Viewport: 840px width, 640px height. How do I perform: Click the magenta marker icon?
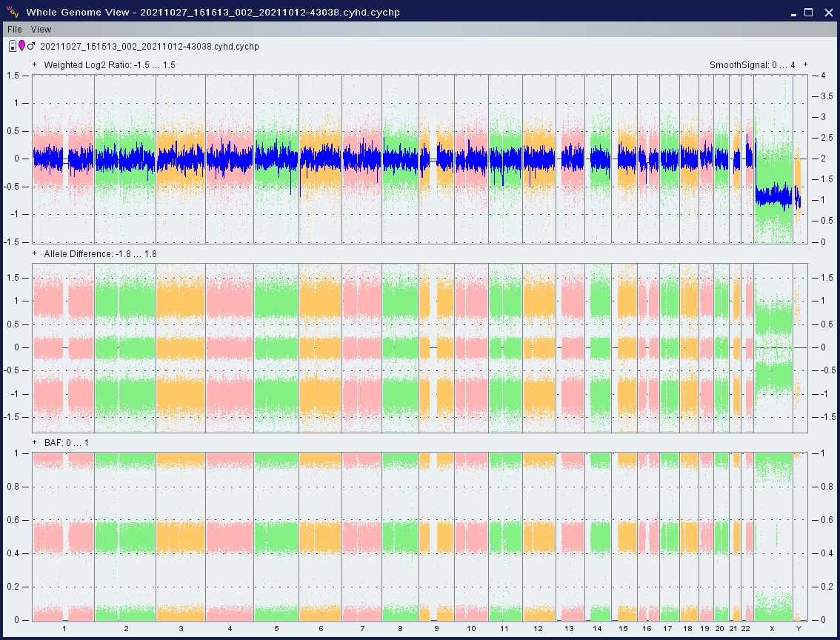tap(21, 47)
